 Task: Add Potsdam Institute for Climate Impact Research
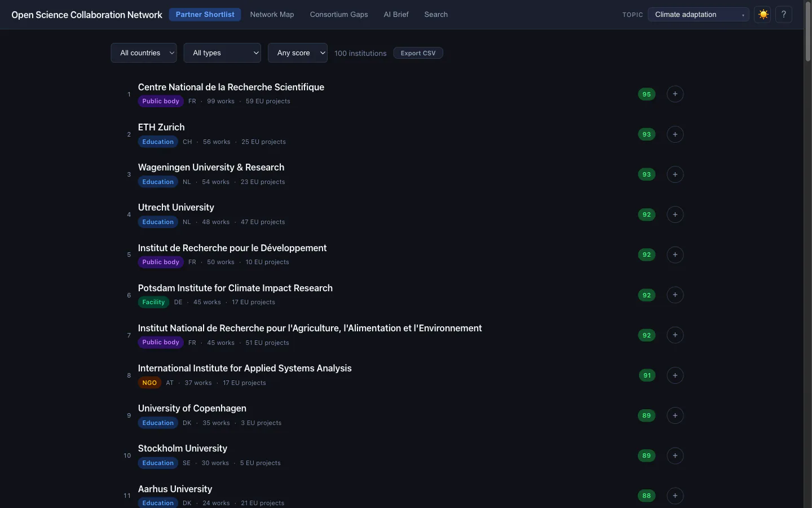click(675, 295)
